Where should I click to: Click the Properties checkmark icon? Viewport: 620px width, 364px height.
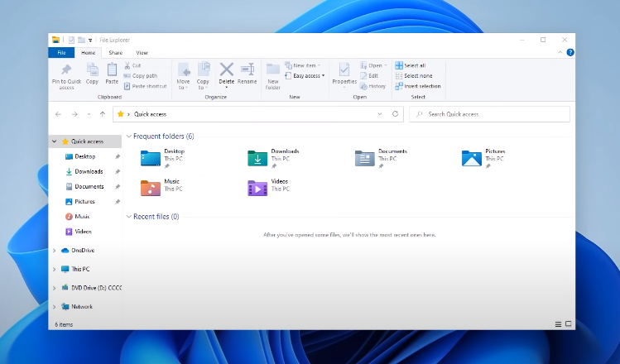[344, 70]
